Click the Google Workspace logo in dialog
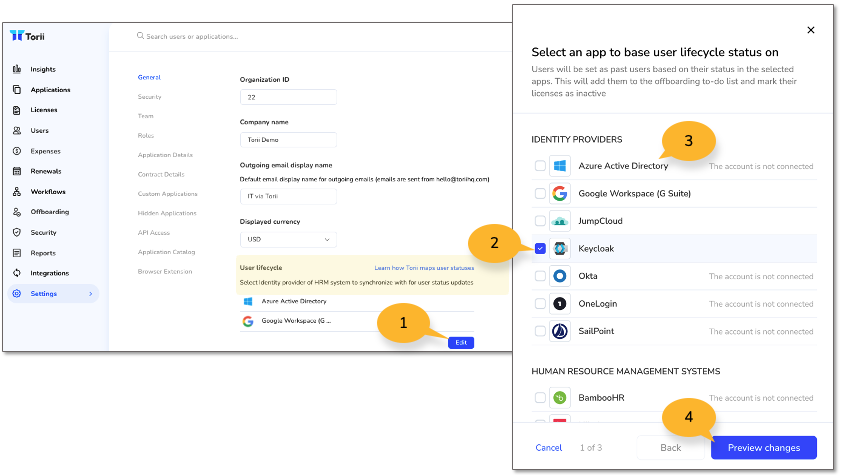This screenshot has height=475, width=841. (559, 193)
